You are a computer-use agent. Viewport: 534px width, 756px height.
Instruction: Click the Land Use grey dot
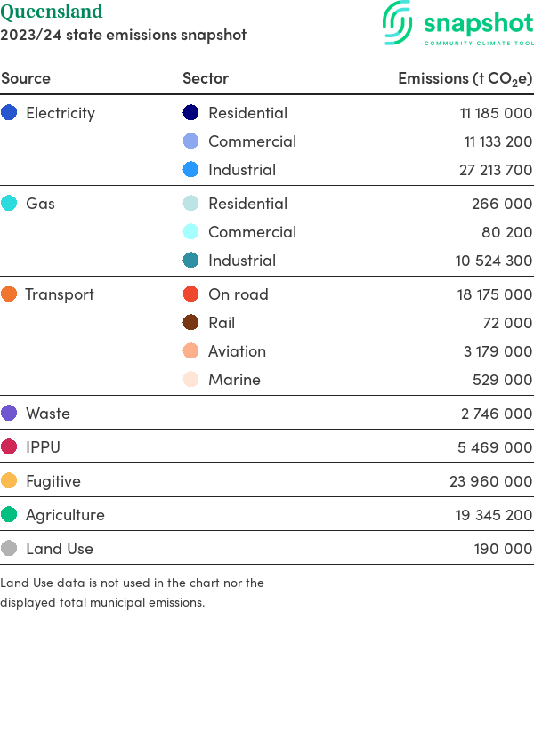(9, 549)
